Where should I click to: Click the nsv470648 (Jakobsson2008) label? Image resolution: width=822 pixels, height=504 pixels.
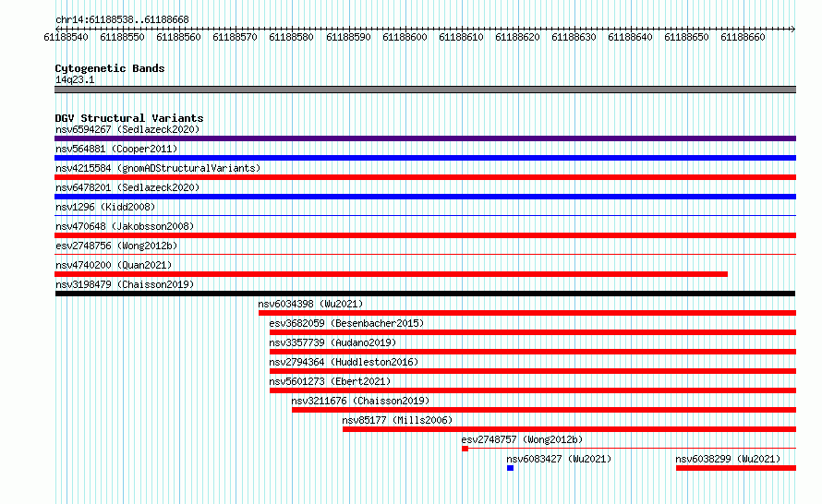(x=125, y=226)
